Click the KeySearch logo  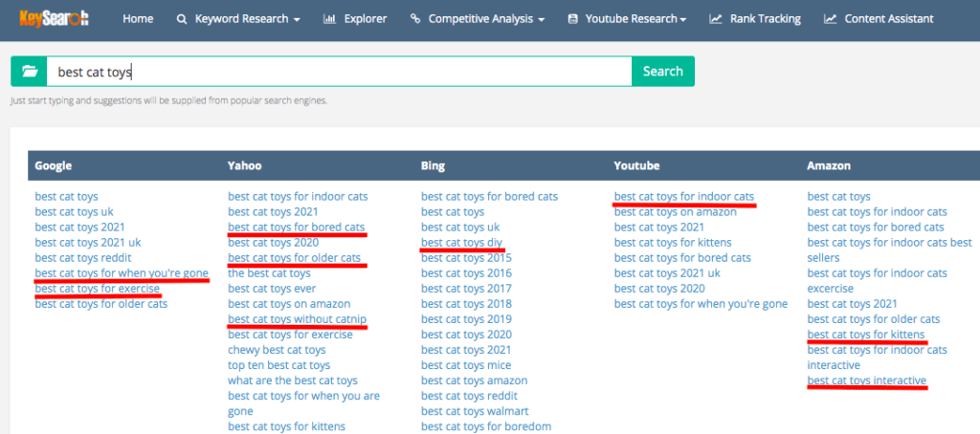coord(54,18)
